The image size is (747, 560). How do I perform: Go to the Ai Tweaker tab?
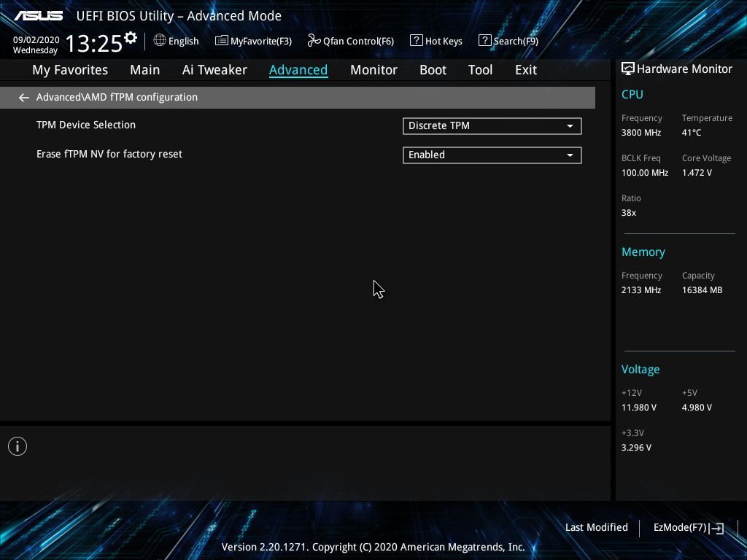coord(214,70)
